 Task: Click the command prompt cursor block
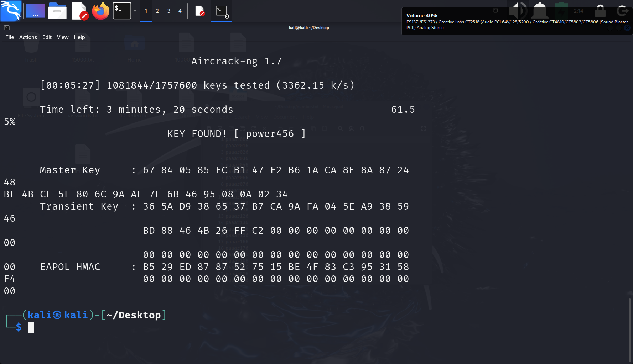tap(31, 327)
